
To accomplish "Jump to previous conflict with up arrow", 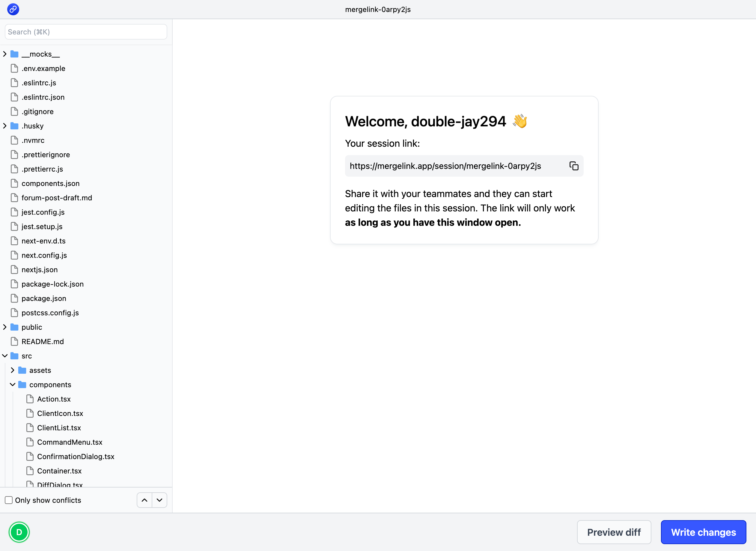I will [144, 500].
